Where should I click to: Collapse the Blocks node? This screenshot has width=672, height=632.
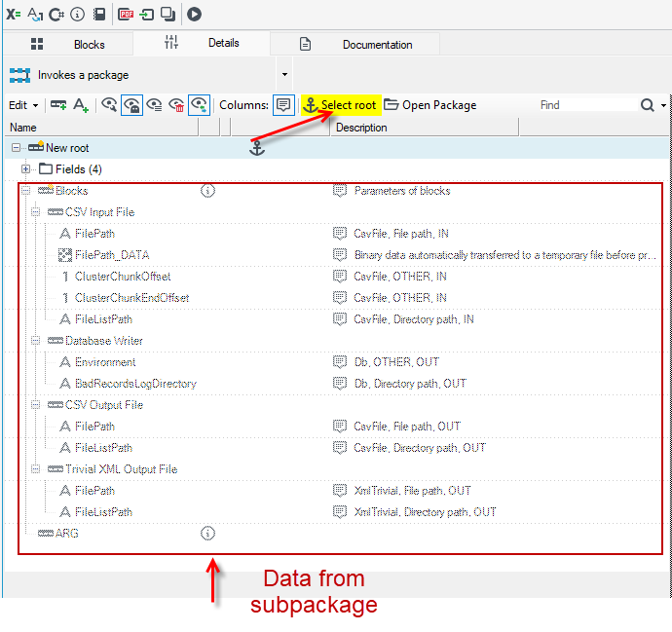[25, 190]
